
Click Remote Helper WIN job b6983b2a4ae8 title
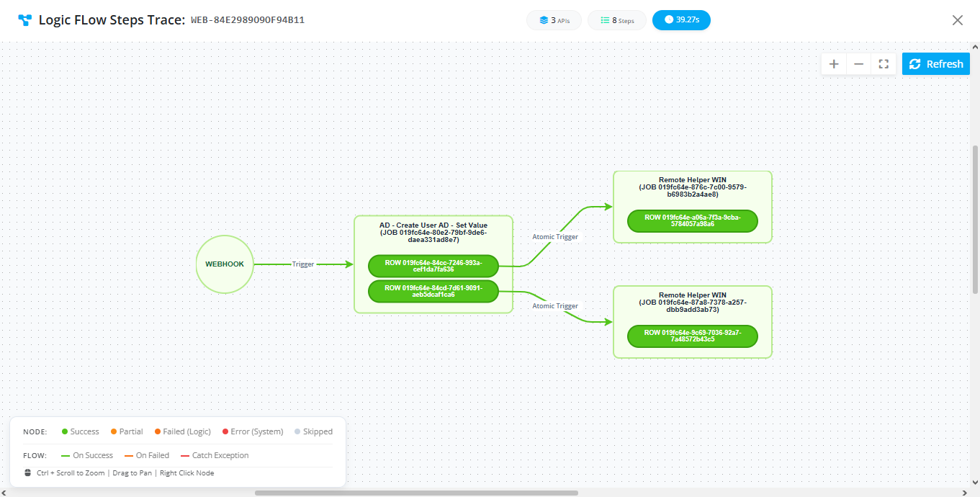tap(693, 187)
